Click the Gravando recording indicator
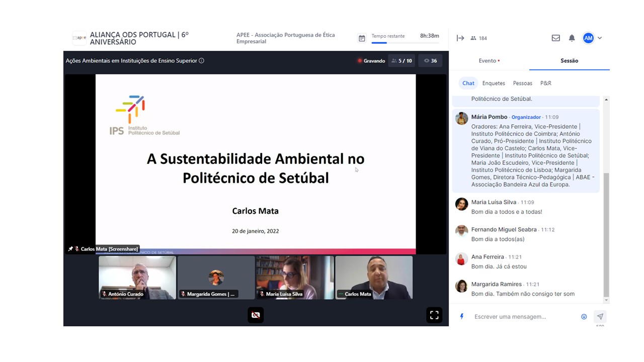 [371, 61]
